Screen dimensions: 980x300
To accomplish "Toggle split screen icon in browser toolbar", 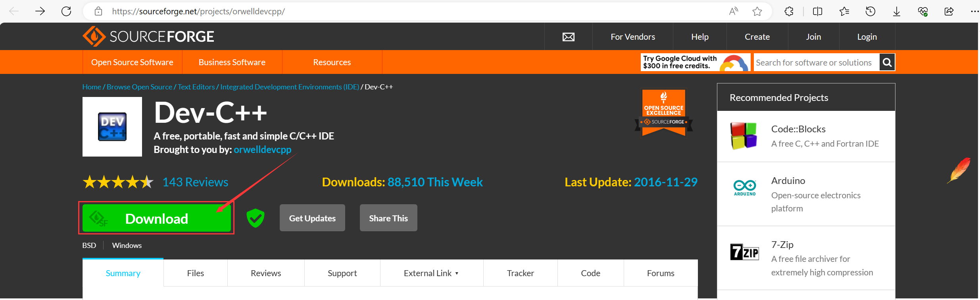I will [817, 11].
